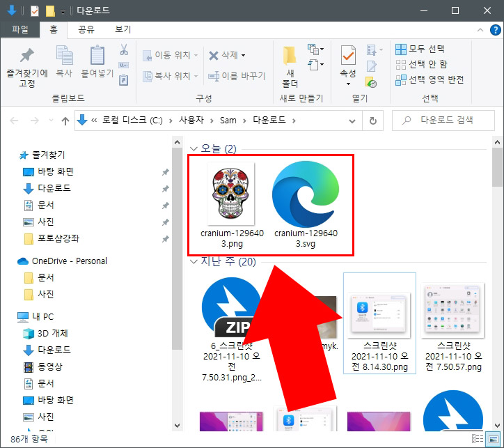Collapse the ribbon with the chevron
Viewport: 504px width, 448px height.
point(480,30)
